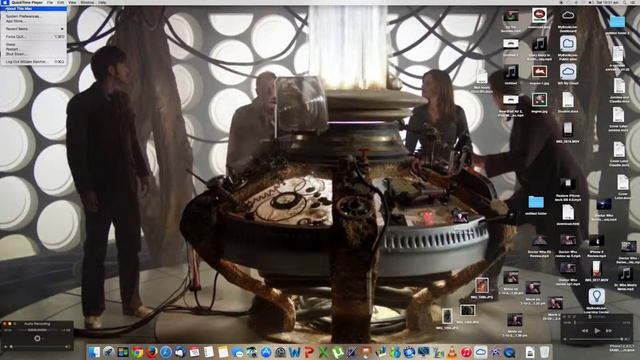This screenshot has width=640, height=360.
Task: Open App Store icon in Dock
Action: 266,352
